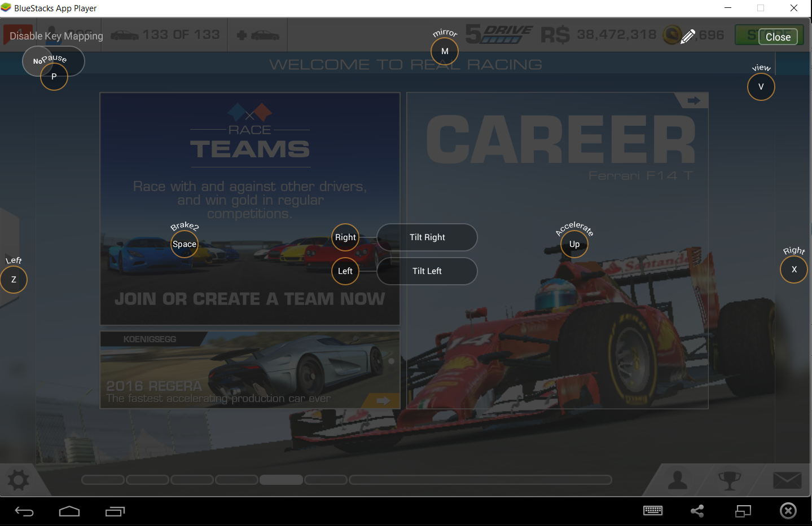Viewport: 812px width, 526px height.
Task: Open the Android recent apps icon
Action: pos(115,511)
